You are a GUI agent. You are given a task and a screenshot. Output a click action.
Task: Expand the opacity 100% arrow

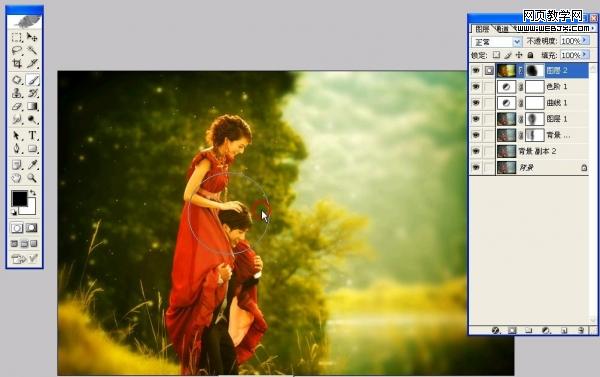click(585, 40)
